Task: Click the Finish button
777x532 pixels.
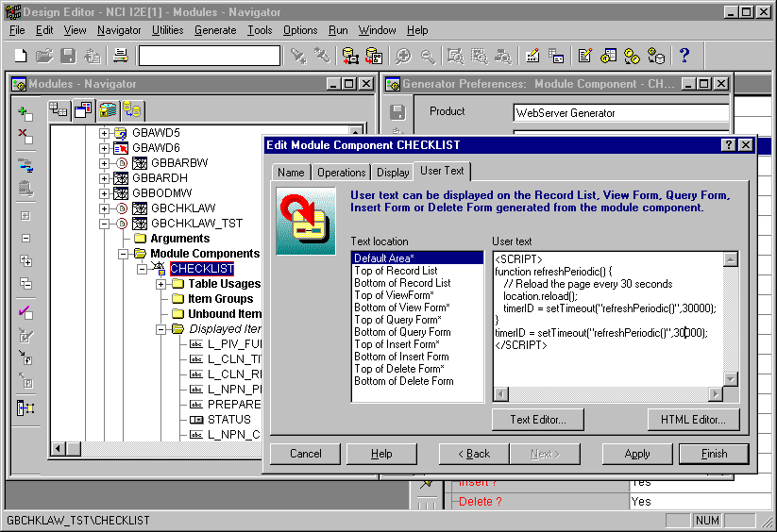Action: click(714, 454)
